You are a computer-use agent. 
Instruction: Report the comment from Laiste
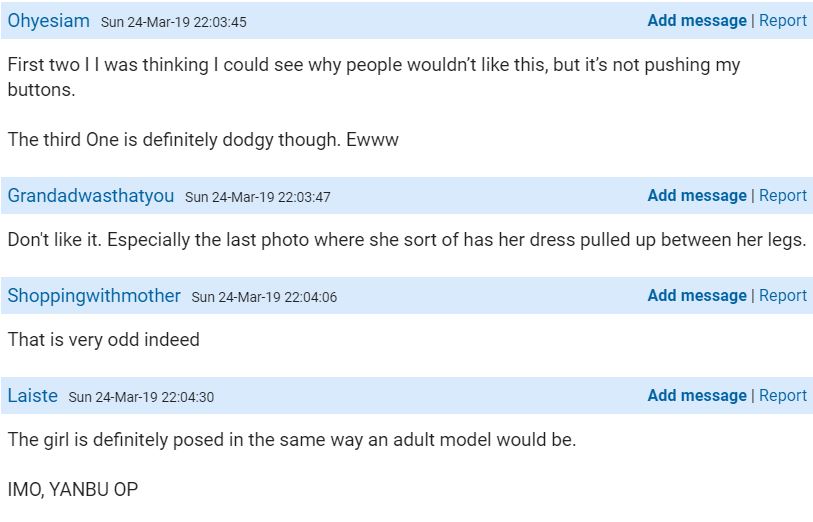pos(782,396)
